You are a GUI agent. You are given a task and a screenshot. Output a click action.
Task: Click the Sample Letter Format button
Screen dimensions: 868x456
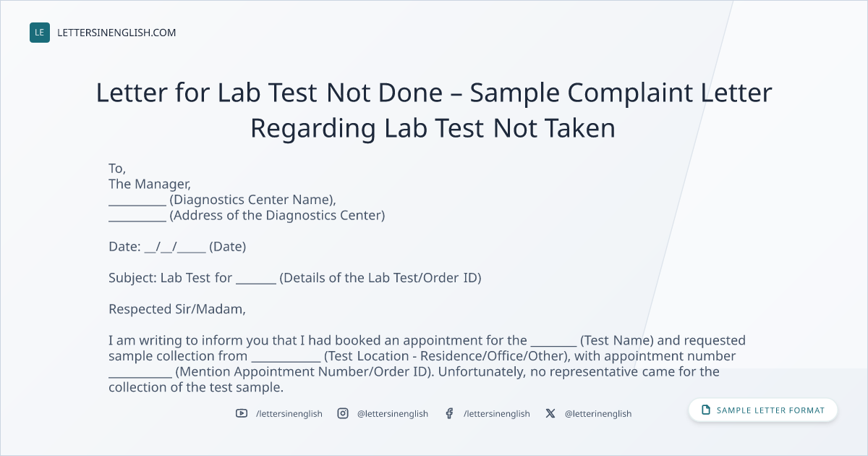[x=763, y=410]
